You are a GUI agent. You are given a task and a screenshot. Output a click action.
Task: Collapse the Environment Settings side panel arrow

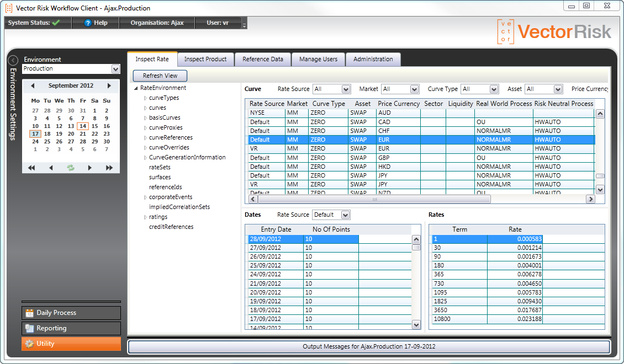coord(13,61)
